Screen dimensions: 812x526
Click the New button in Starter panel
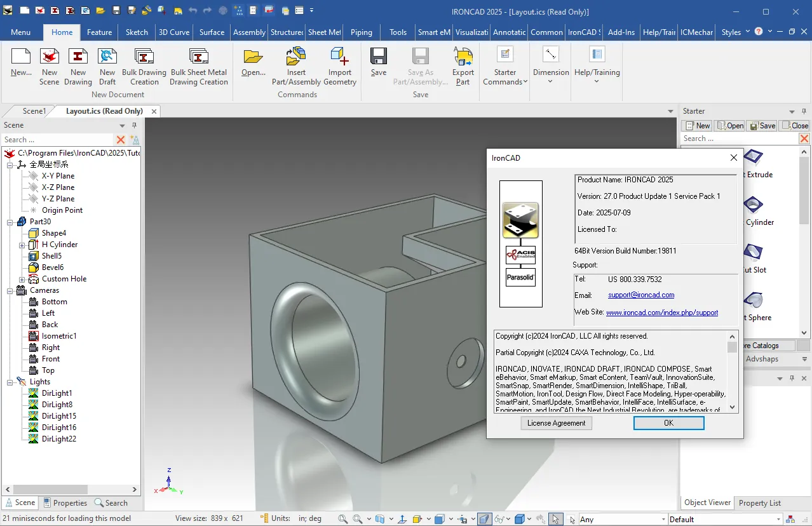[697, 126]
